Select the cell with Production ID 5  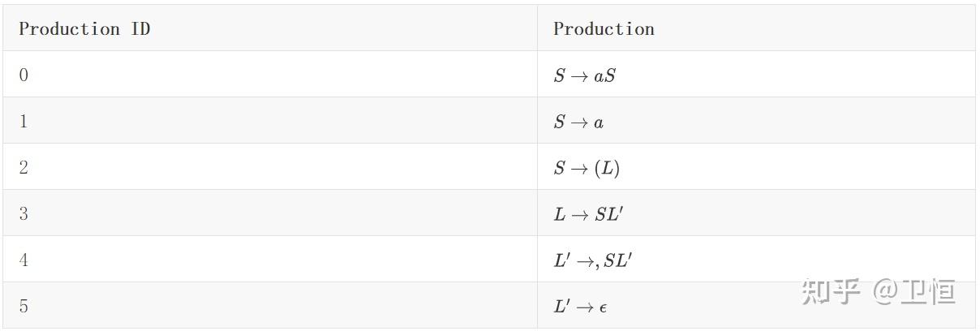[24, 307]
